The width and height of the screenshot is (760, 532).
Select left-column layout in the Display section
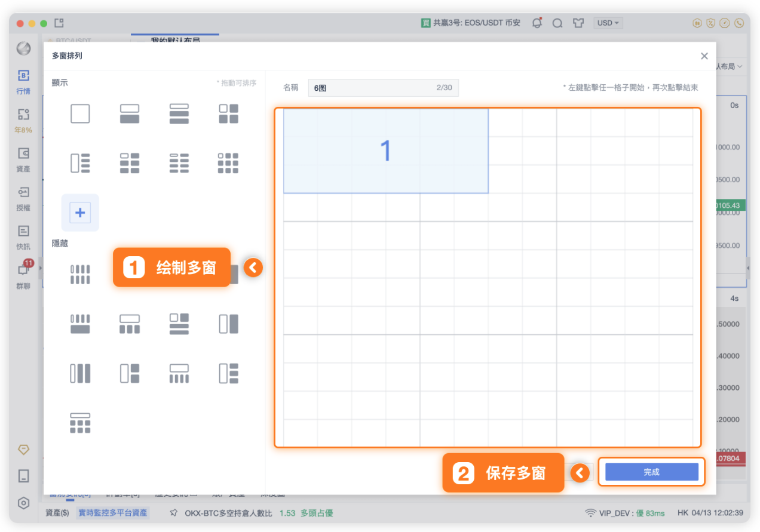tap(80, 163)
